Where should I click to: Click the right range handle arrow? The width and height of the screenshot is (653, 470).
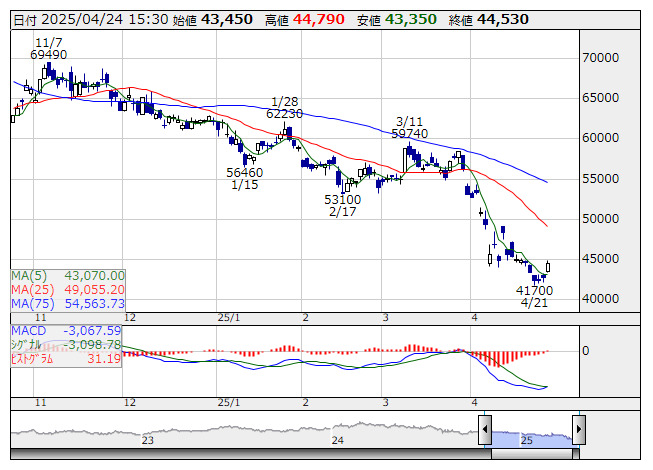[579, 429]
